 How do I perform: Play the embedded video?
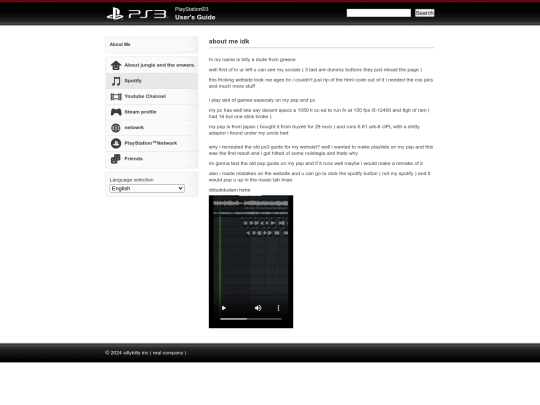point(224,308)
